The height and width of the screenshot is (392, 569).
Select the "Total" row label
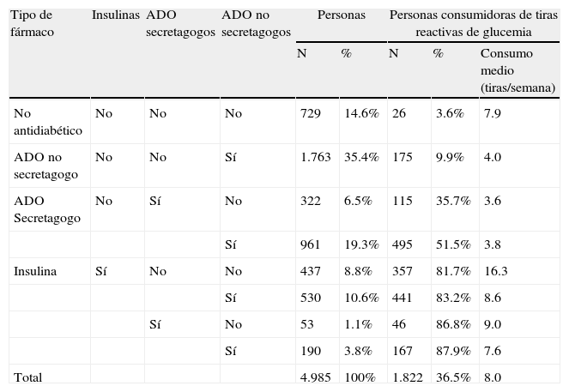[28, 377]
